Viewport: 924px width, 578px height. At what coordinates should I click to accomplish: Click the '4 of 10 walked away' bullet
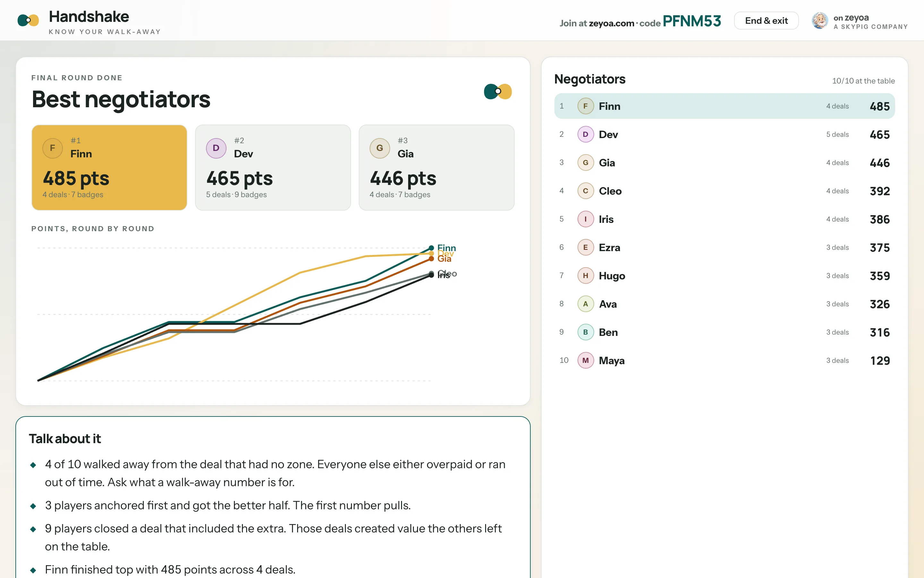pos(275,473)
